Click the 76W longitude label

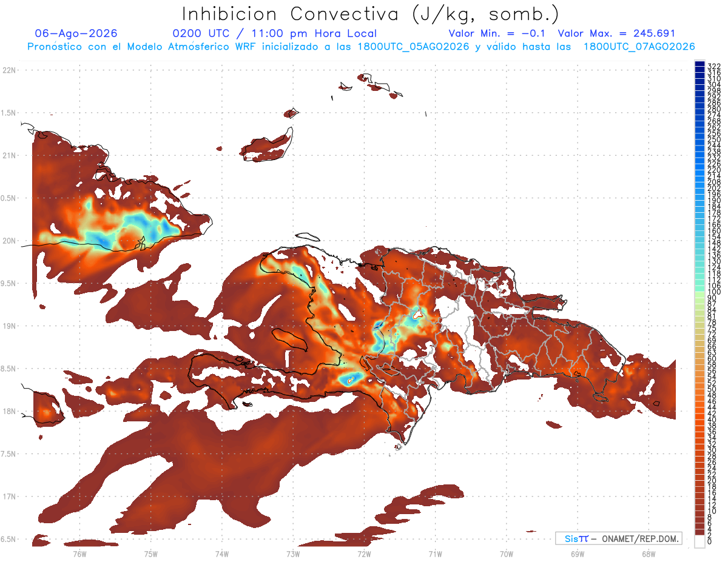coord(79,554)
